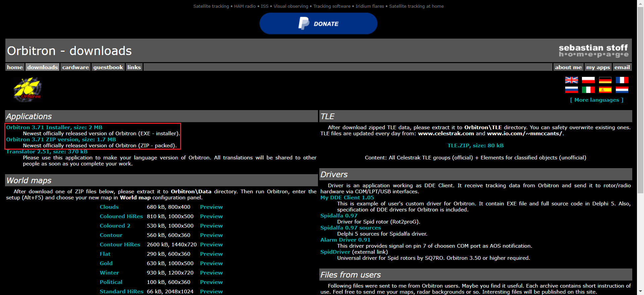Select the Polish flag icon

pos(588,80)
